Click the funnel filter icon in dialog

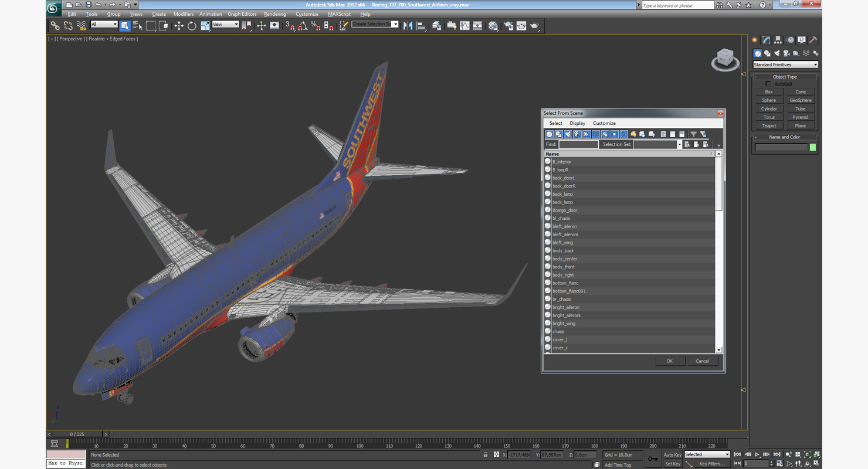(x=693, y=134)
